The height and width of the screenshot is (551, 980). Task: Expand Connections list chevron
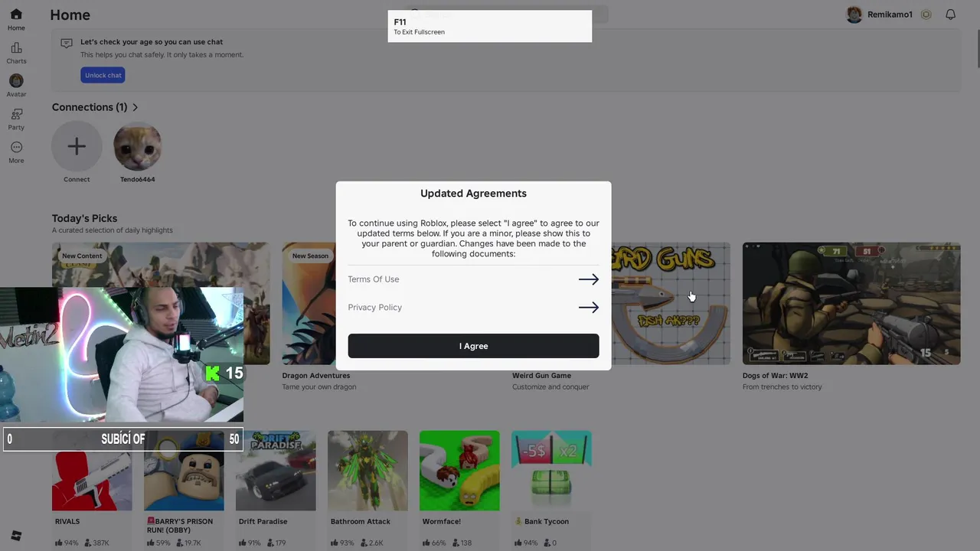pos(136,107)
